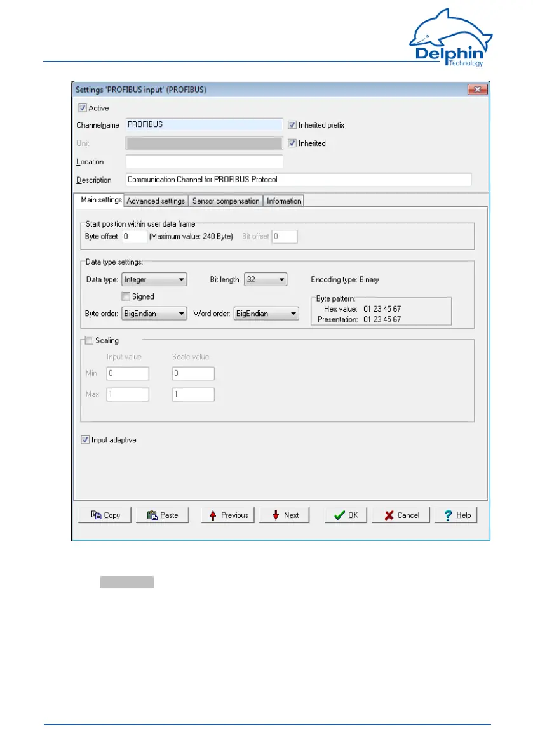Open the Byte order dropdown
533x756 pixels.
tap(154, 314)
